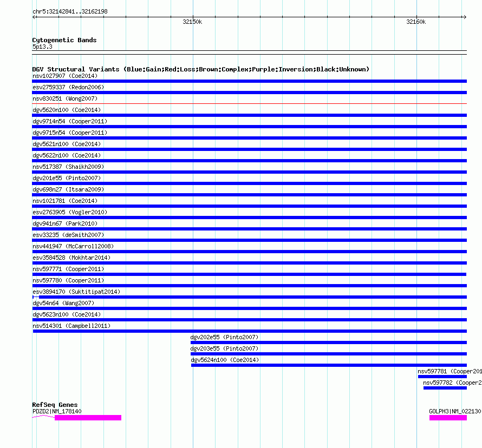Open the DGV Structural Variants track heading
Image resolution: width=482 pixels, height=448 pixels.
point(201,69)
